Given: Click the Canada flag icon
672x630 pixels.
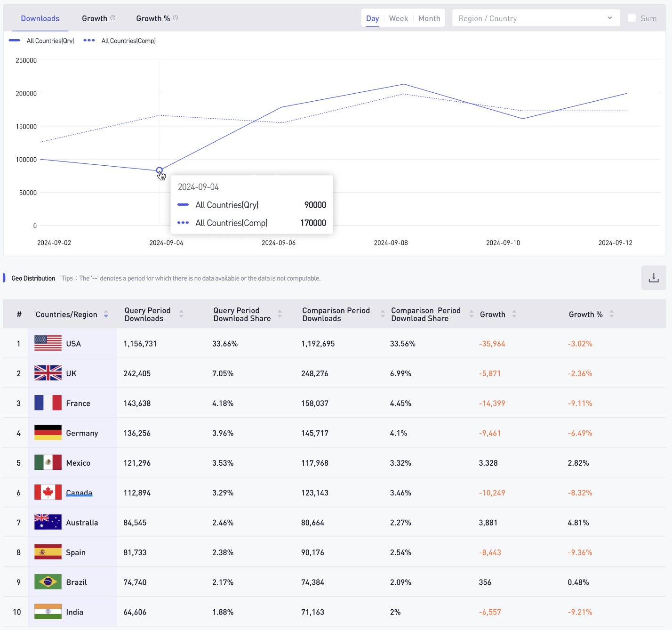Looking at the screenshot, I should point(48,493).
